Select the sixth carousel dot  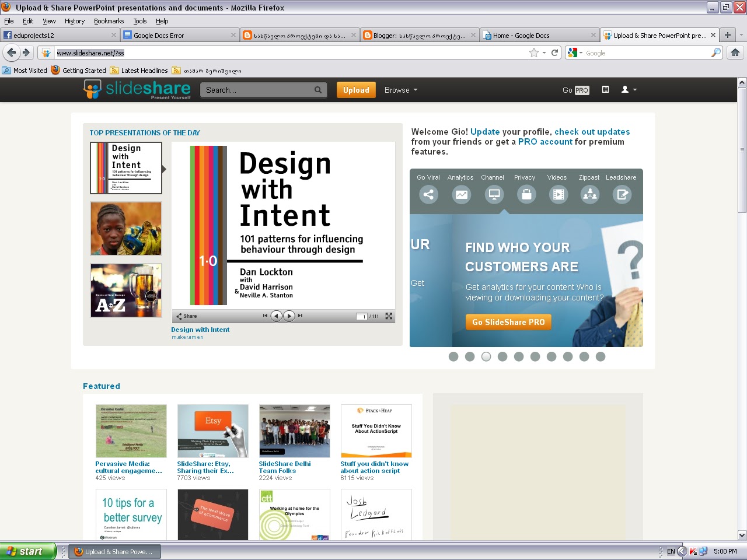[535, 356]
